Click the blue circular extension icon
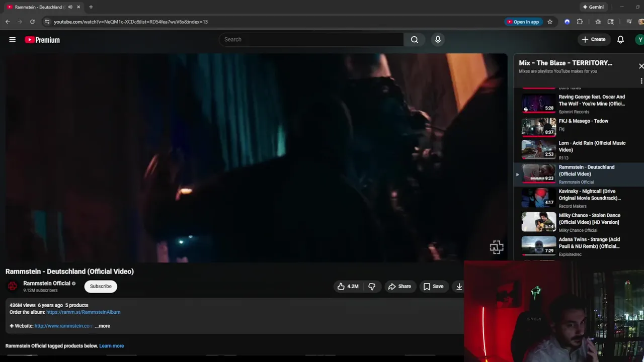 pos(567,22)
